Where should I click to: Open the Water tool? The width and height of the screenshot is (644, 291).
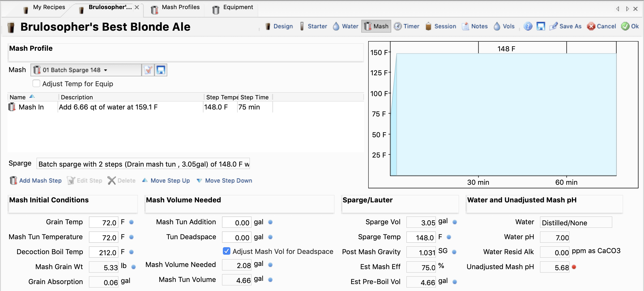[346, 26]
